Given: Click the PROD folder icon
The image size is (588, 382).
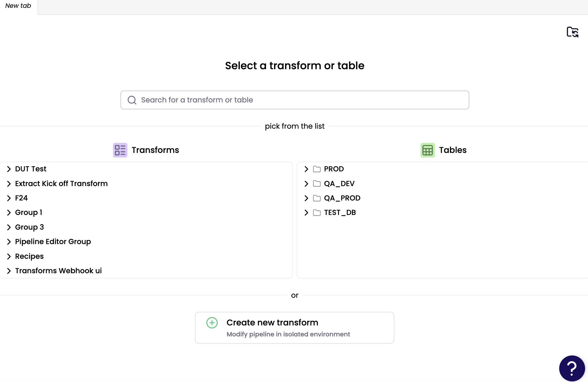Looking at the screenshot, I should coord(317,169).
